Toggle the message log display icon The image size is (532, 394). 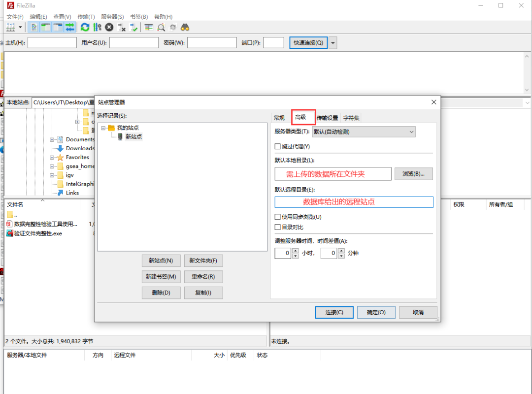(33, 27)
